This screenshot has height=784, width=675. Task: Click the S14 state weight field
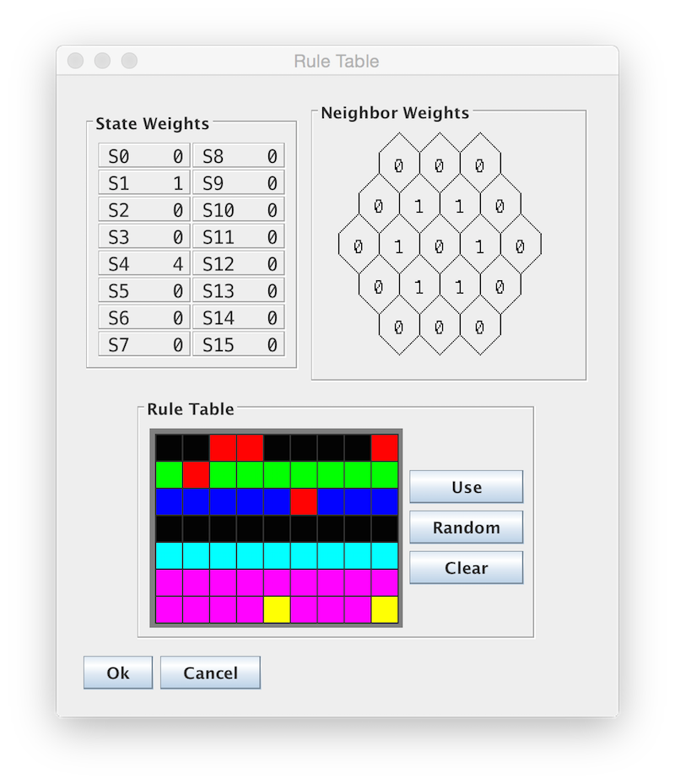[239, 317]
